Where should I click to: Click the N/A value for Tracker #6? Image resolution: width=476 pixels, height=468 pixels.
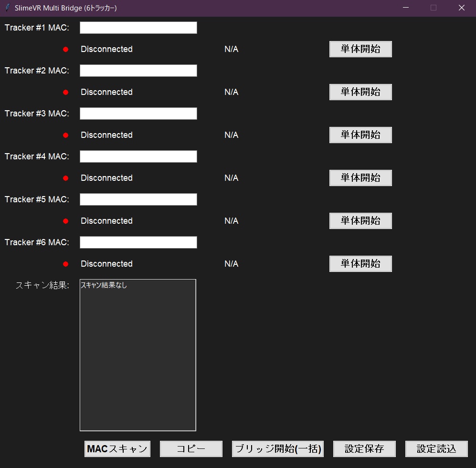pos(232,264)
